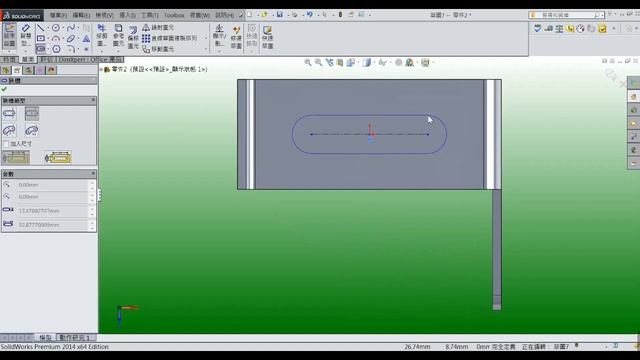Click the Mirror Entities tool

pyautogui.click(x=158, y=27)
